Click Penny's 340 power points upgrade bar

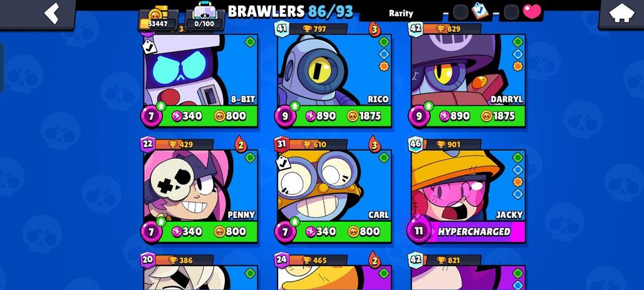(187, 232)
